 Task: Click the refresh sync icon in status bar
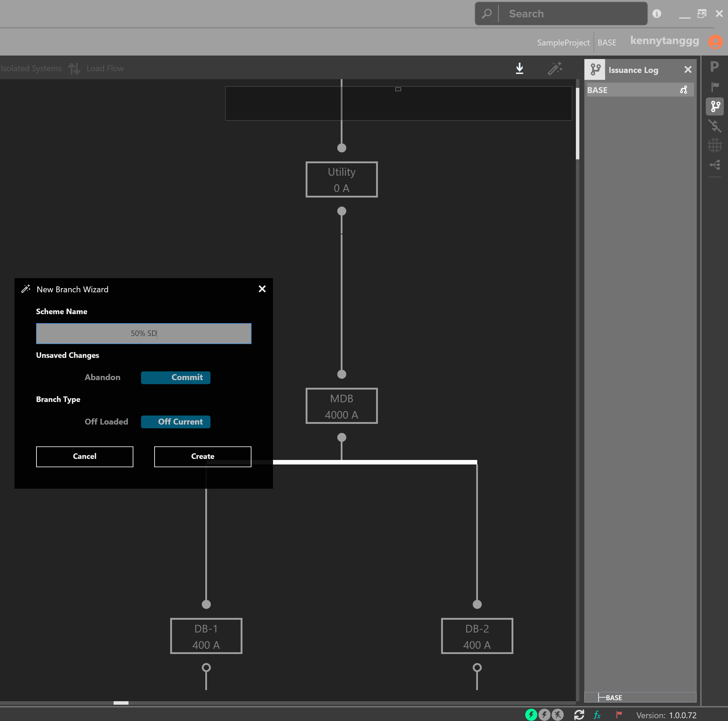579,715
